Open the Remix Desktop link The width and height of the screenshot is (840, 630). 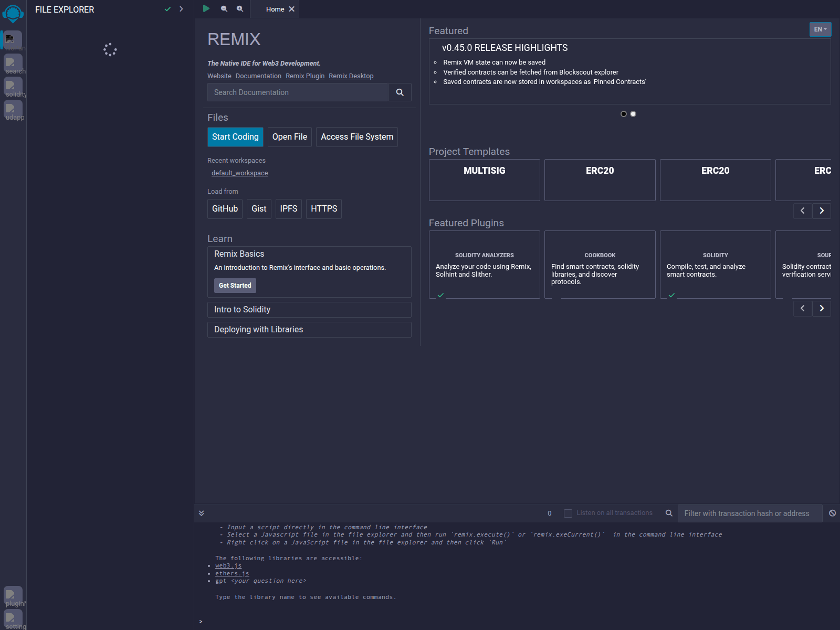point(351,76)
